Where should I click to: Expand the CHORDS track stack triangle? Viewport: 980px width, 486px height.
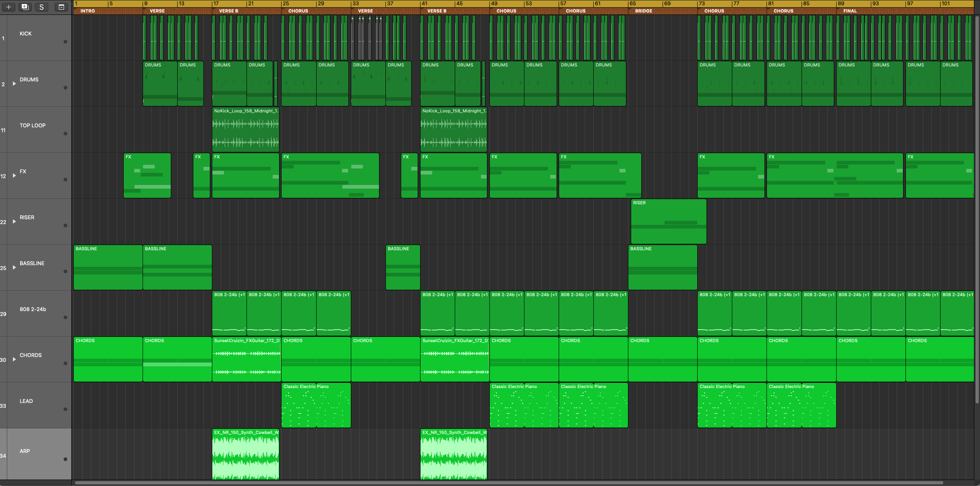tap(14, 359)
